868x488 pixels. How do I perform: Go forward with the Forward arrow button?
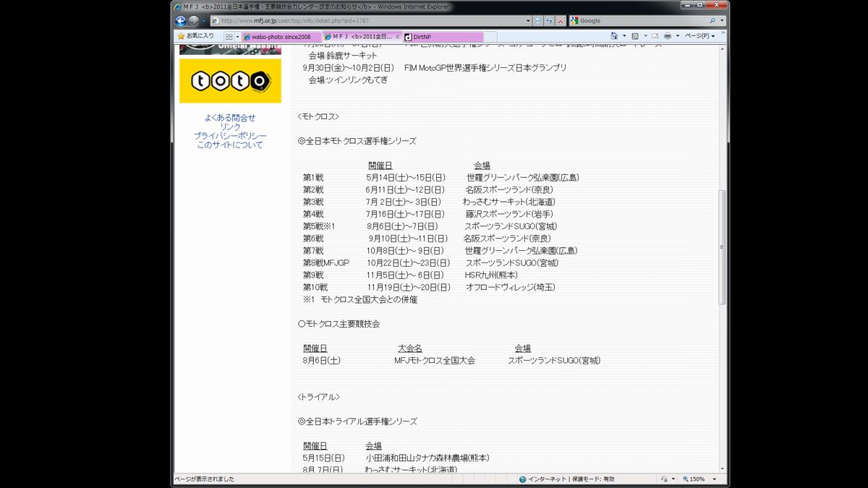click(193, 21)
